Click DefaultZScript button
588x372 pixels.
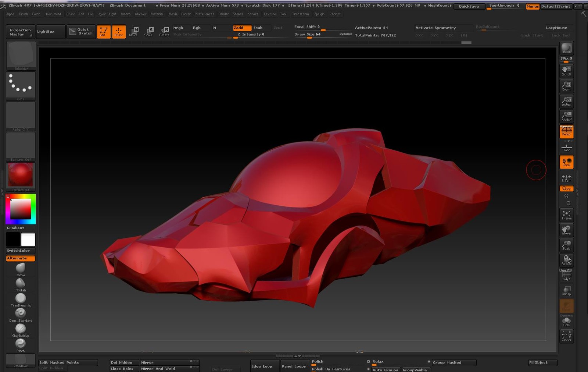point(556,6)
